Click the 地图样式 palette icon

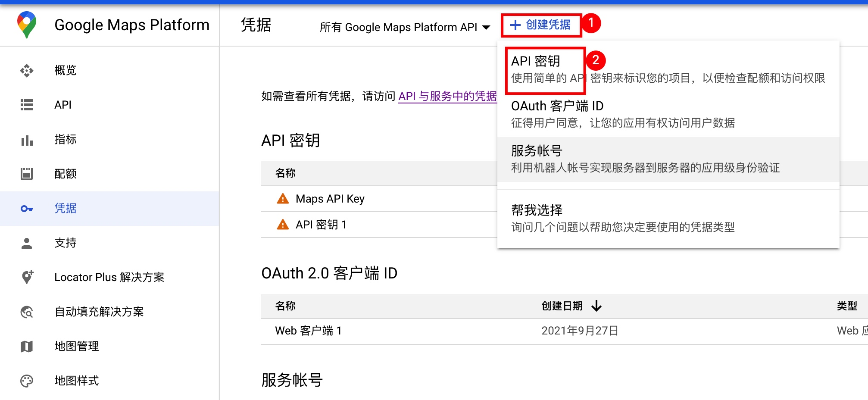click(x=27, y=381)
